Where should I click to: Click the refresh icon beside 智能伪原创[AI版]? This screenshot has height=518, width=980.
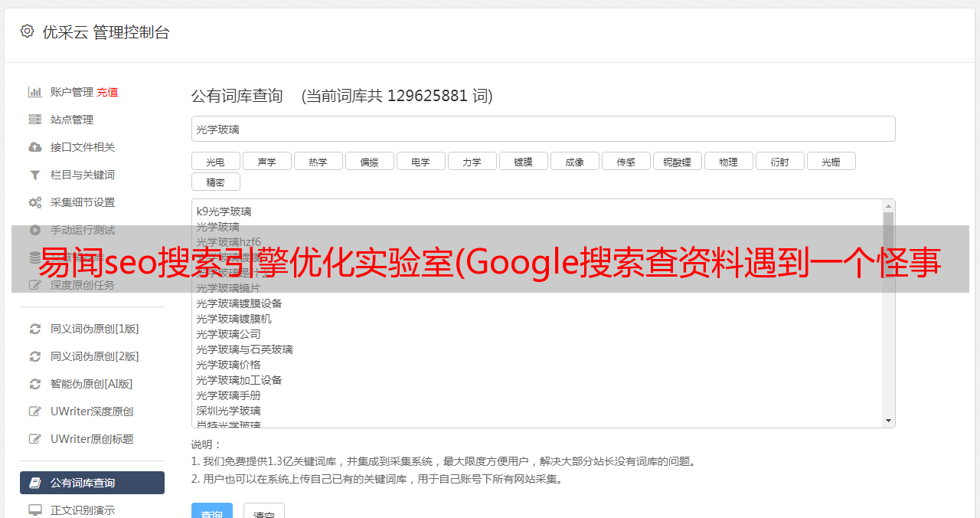coord(35,384)
